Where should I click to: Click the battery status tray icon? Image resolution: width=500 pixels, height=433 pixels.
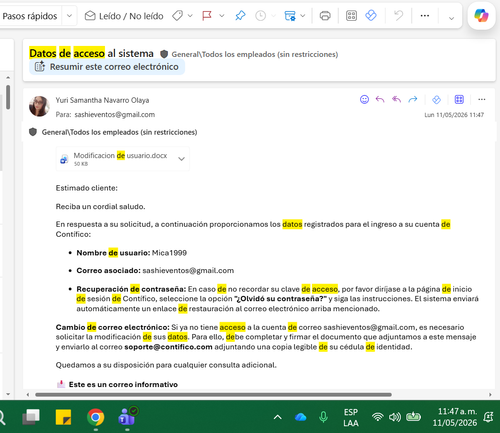(413, 417)
